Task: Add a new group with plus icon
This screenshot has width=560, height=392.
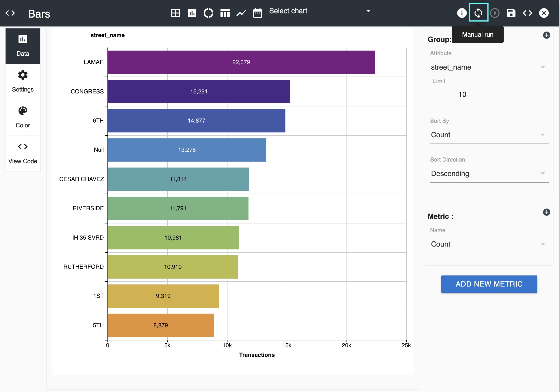Action: coord(546,35)
